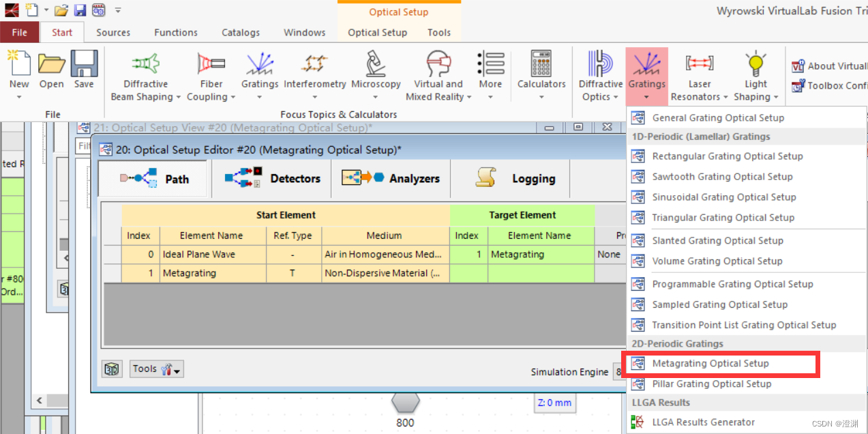Launch the Microscopy tool

(x=376, y=75)
